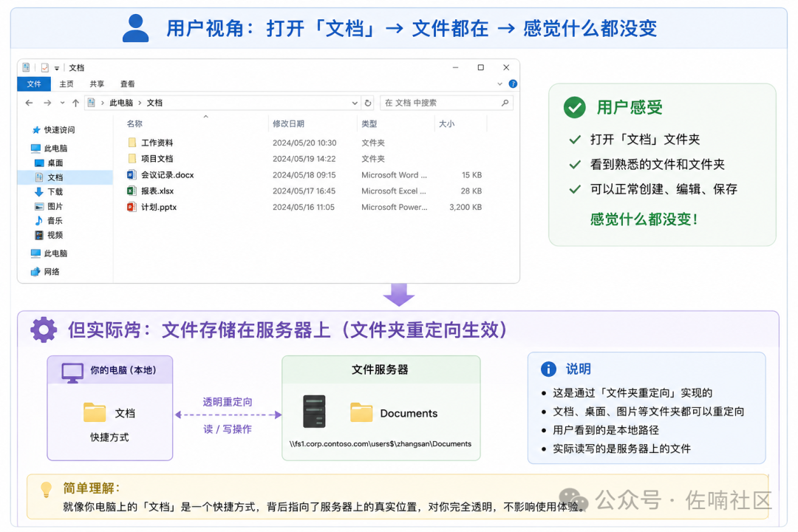Click the monitor icon beside 你的电脑
The height and width of the screenshot is (532, 798).
click(x=72, y=372)
